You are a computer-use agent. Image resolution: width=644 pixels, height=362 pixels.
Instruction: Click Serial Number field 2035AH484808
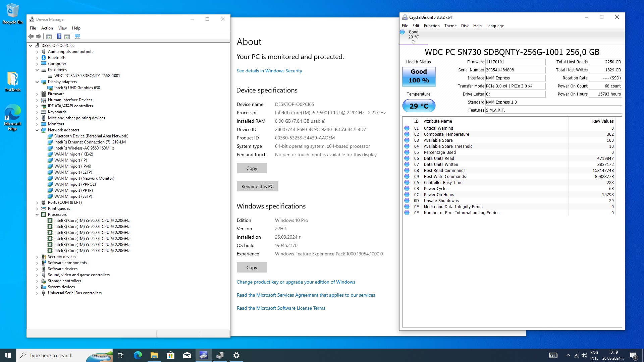coord(515,70)
